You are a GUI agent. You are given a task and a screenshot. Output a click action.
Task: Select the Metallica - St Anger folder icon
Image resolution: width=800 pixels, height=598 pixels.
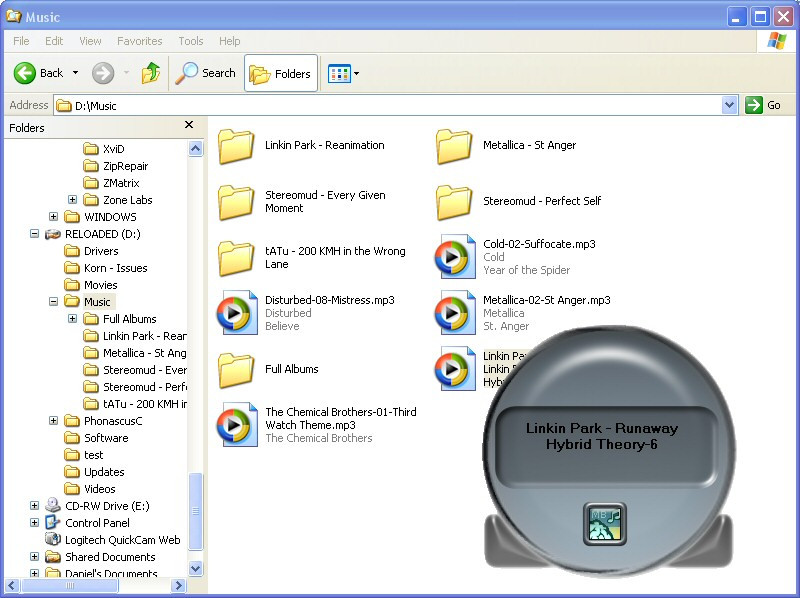click(454, 146)
